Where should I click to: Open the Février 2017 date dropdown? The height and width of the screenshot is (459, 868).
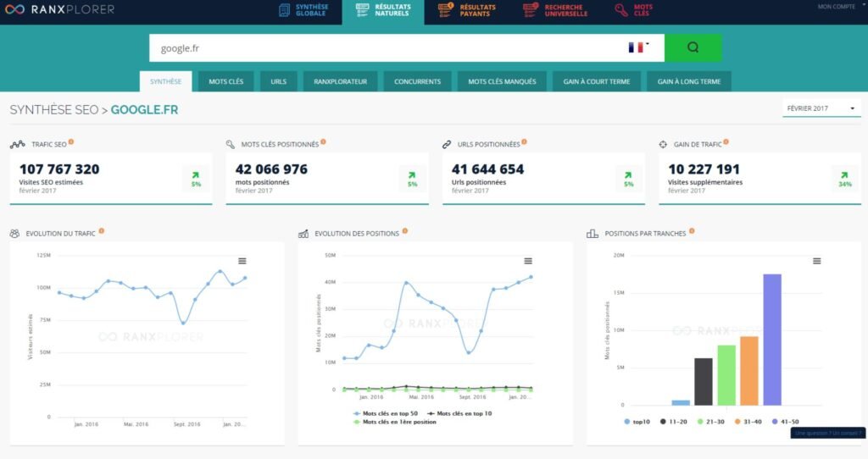point(821,108)
